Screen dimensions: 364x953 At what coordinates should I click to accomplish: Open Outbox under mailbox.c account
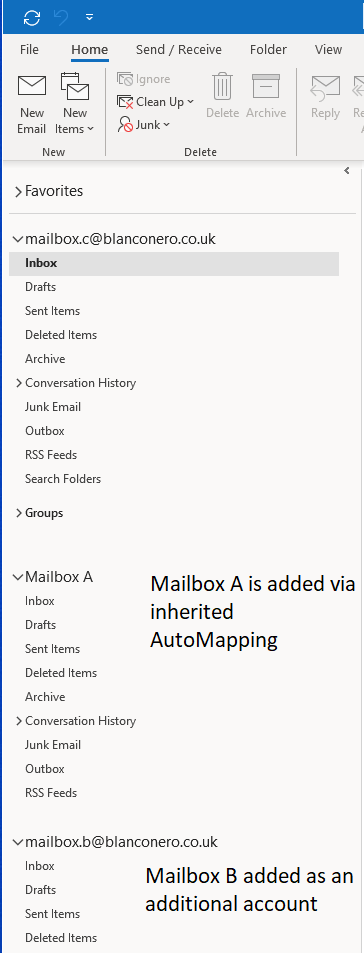[44, 431]
